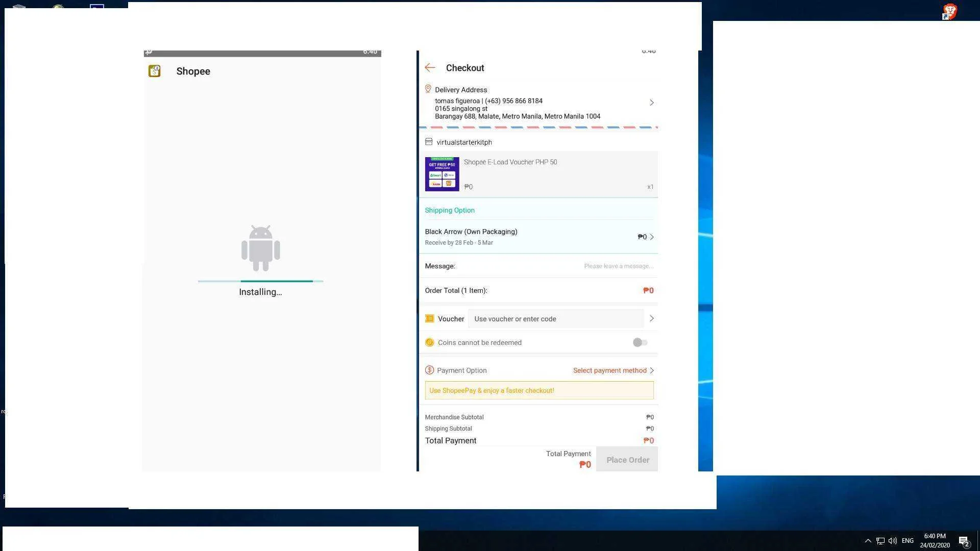Click the Total Payment row label
This screenshot has width=980, height=551.
451,441
